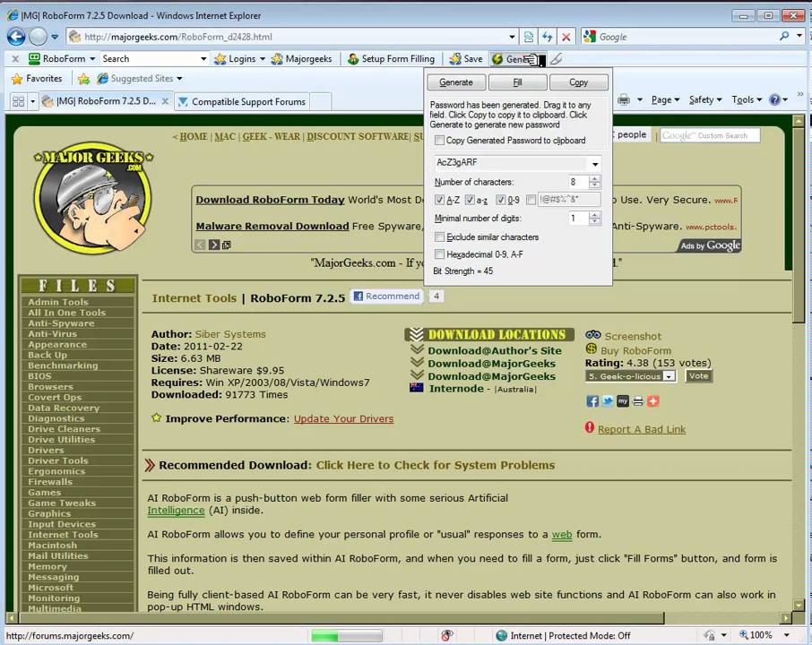This screenshot has height=645, width=812.
Task: Open the Safety menu
Action: pyautogui.click(x=704, y=99)
